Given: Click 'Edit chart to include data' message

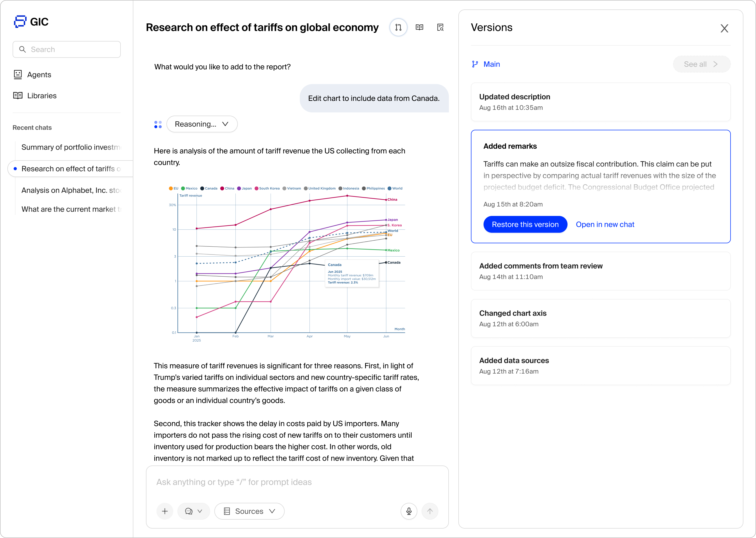Looking at the screenshot, I should 374,99.
